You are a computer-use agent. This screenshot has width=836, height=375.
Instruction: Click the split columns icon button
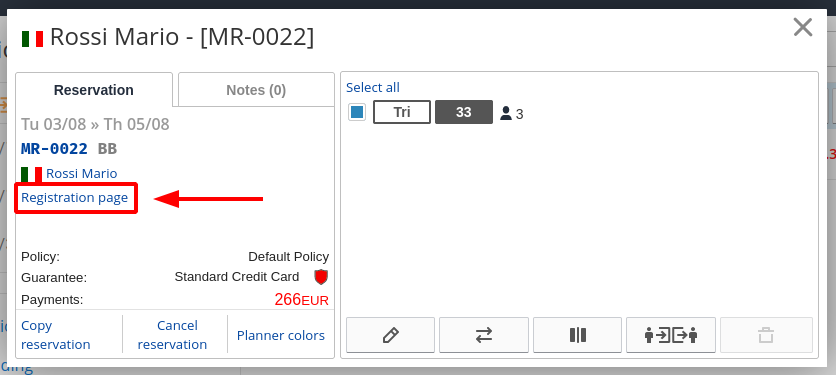coord(577,335)
